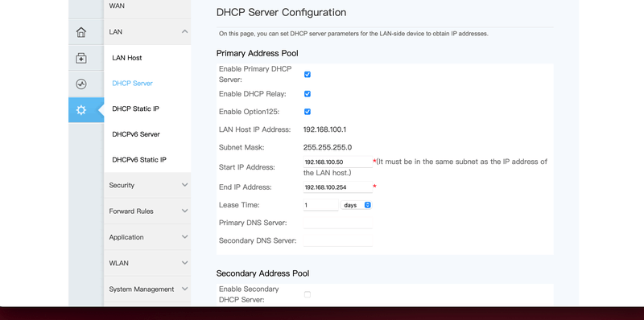Toggle Enable Option125 checkbox
644x320 pixels.
pyautogui.click(x=308, y=112)
